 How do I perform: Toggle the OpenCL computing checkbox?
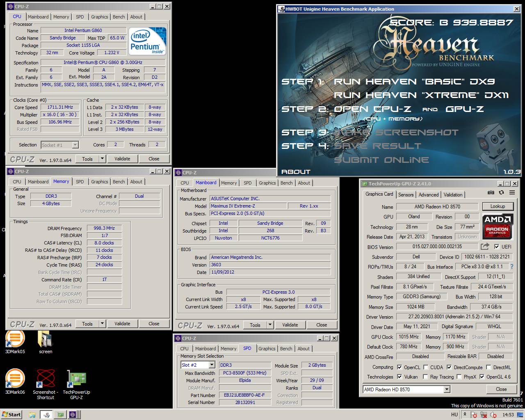[x=399, y=367]
